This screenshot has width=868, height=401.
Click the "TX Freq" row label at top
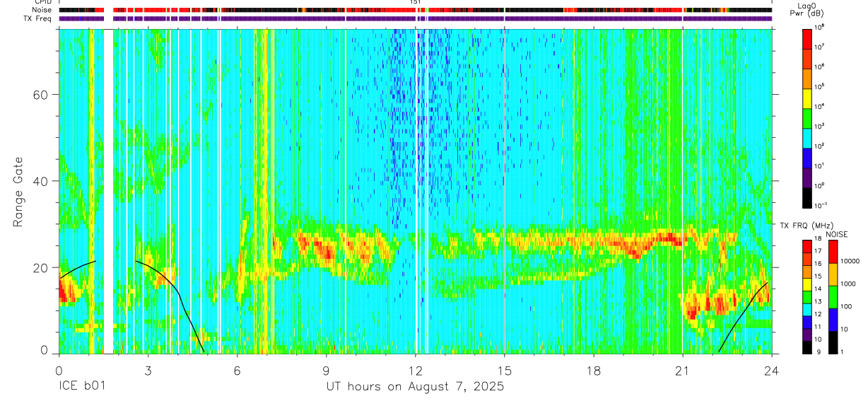point(38,18)
